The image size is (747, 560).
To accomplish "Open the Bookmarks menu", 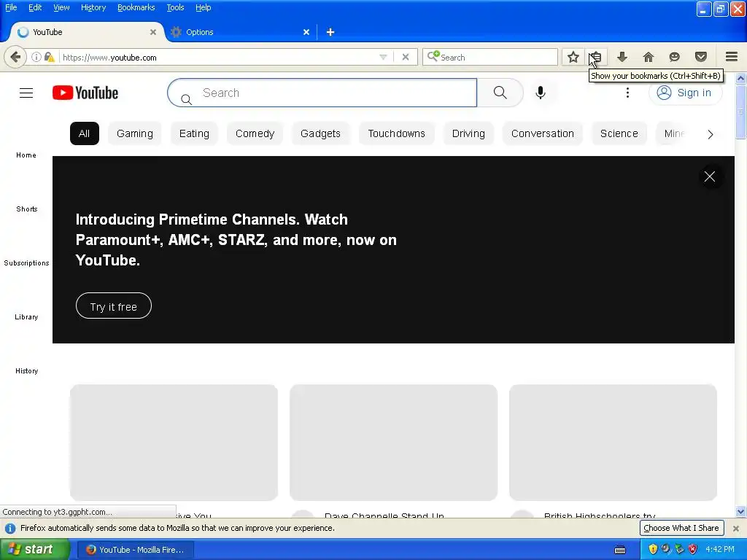I will (136, 7).
